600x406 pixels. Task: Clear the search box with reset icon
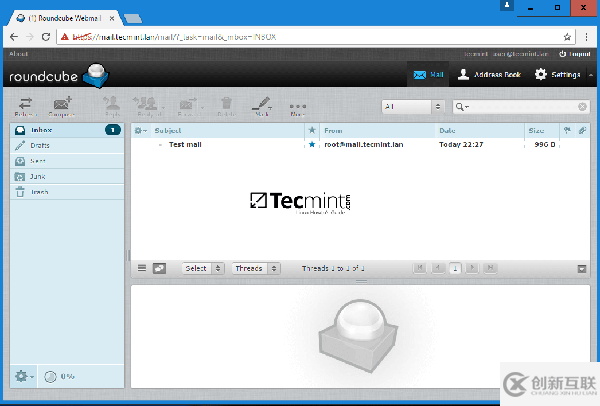tap(582, 107)
